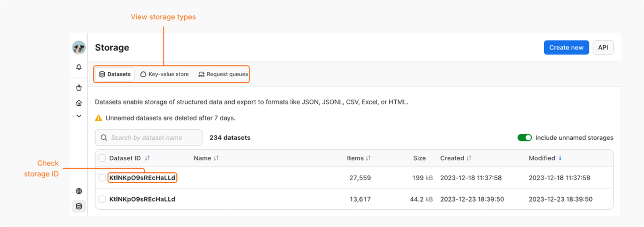Click the 199 kB size cell

pos(423,178)
